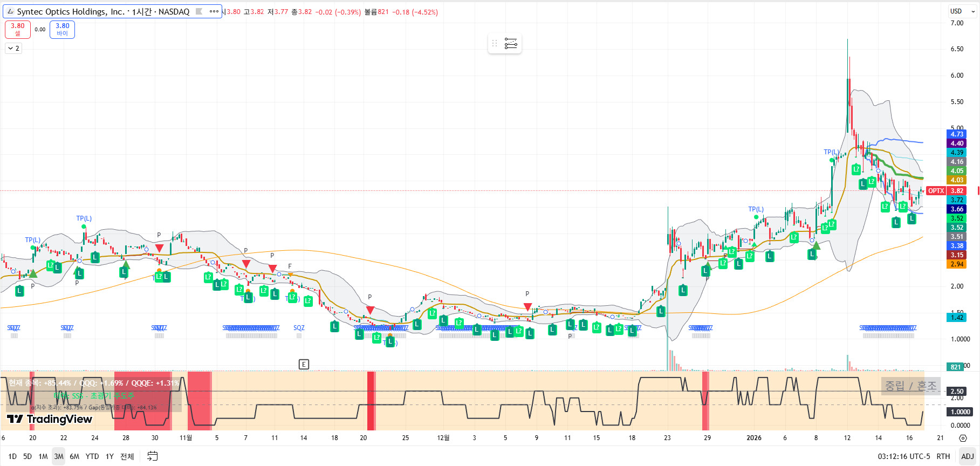Select the YTD time range
The width and height of the screenshot is (980, 466).
(92, 456)
